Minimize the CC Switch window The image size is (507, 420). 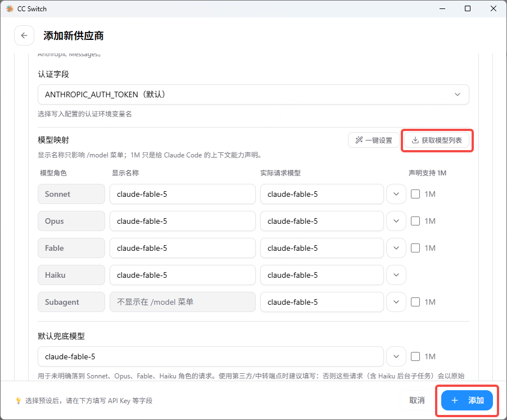(x=442, y=9)
